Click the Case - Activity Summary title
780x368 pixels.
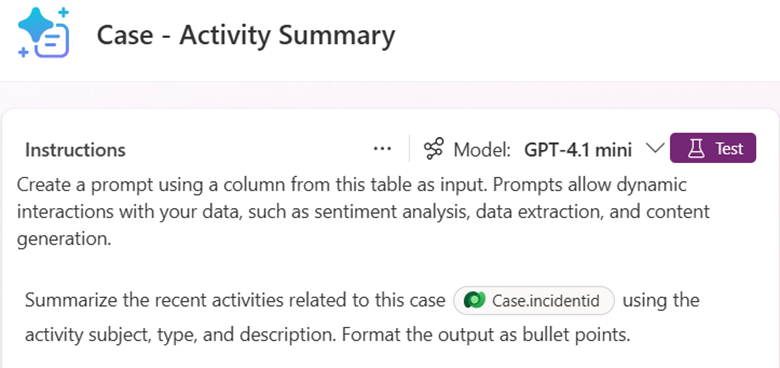pyautogui.click(x=246, y=36)
